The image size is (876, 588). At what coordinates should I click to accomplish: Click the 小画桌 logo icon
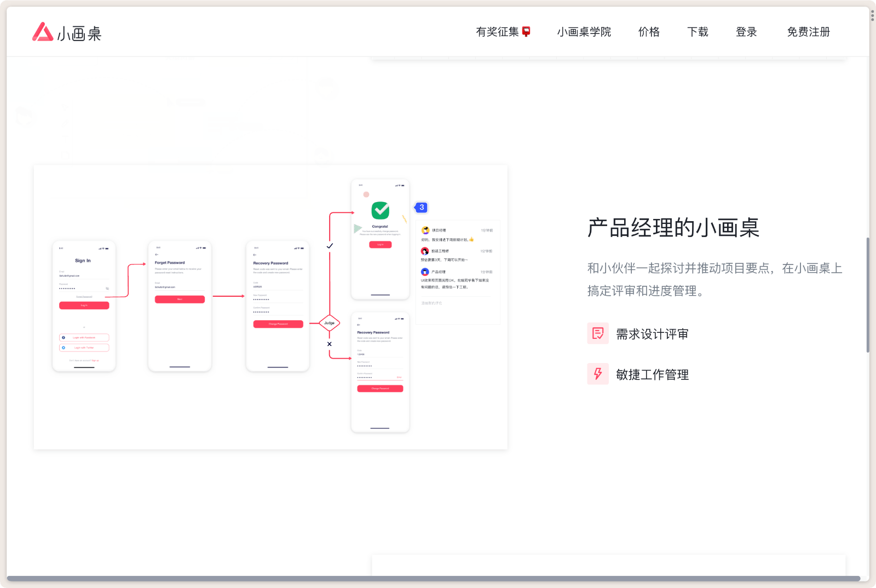coord(42,32)
